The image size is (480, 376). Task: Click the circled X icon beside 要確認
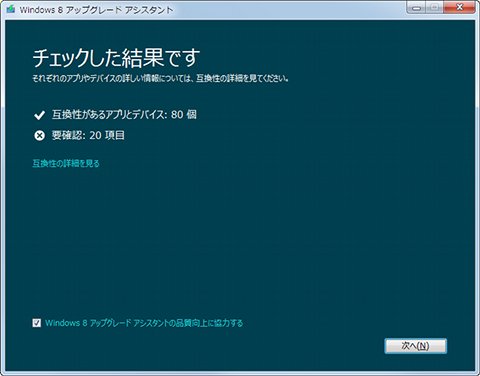pyautogui.click(x=39, y=136)
